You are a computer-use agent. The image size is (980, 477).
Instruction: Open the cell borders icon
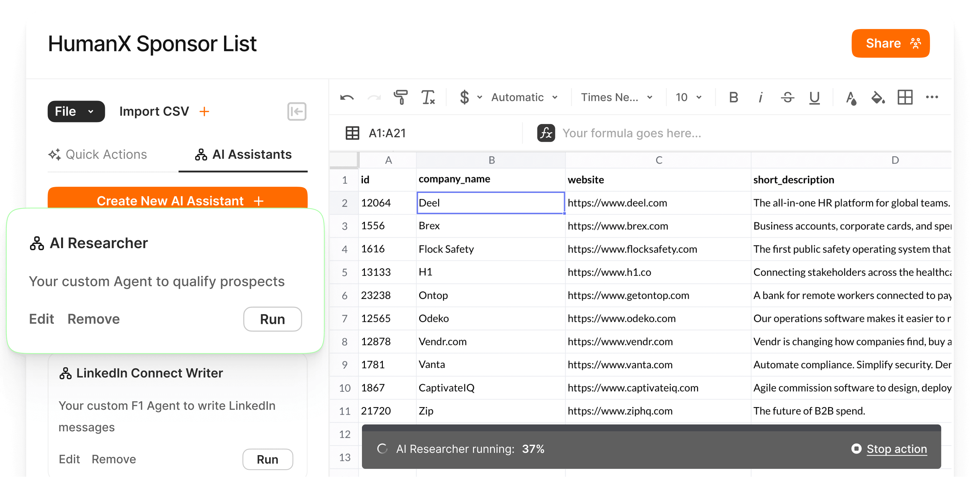coord(905,97)
